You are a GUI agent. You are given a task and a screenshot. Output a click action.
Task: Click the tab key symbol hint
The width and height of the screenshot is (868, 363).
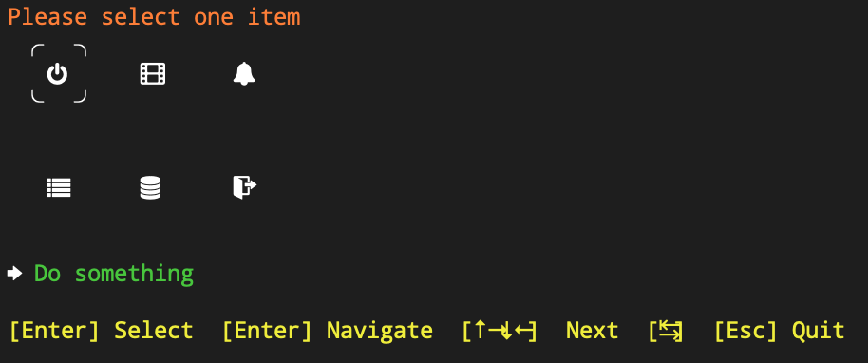pyautogui.click(x=666, y=331)
